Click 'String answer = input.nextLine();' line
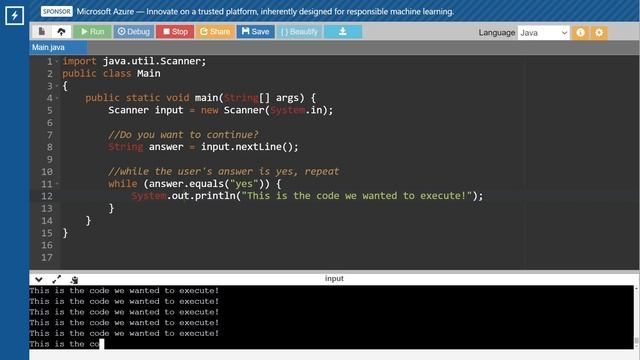 pyautogui.click(x=203, y=147)
